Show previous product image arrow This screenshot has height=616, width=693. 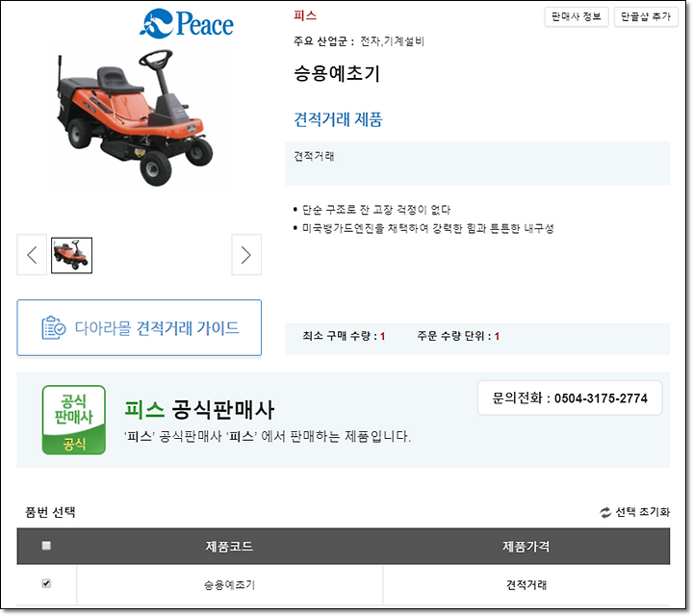coord(32,255)
